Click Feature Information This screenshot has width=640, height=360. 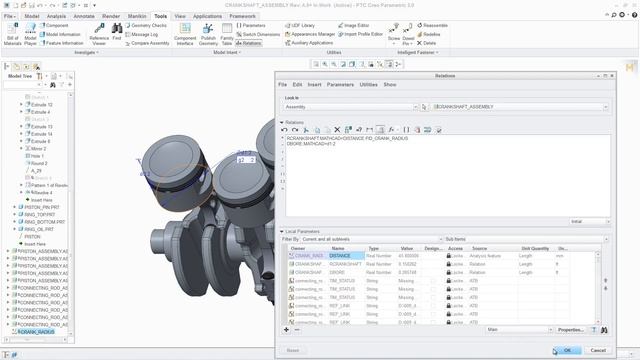tap(61, 43)
